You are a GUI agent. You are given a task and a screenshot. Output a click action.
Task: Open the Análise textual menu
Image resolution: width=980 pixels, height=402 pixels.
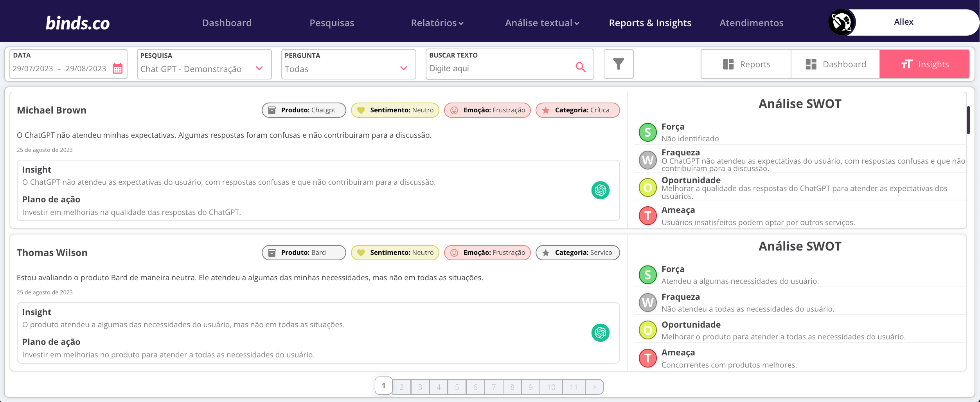[x=542, y=23]
